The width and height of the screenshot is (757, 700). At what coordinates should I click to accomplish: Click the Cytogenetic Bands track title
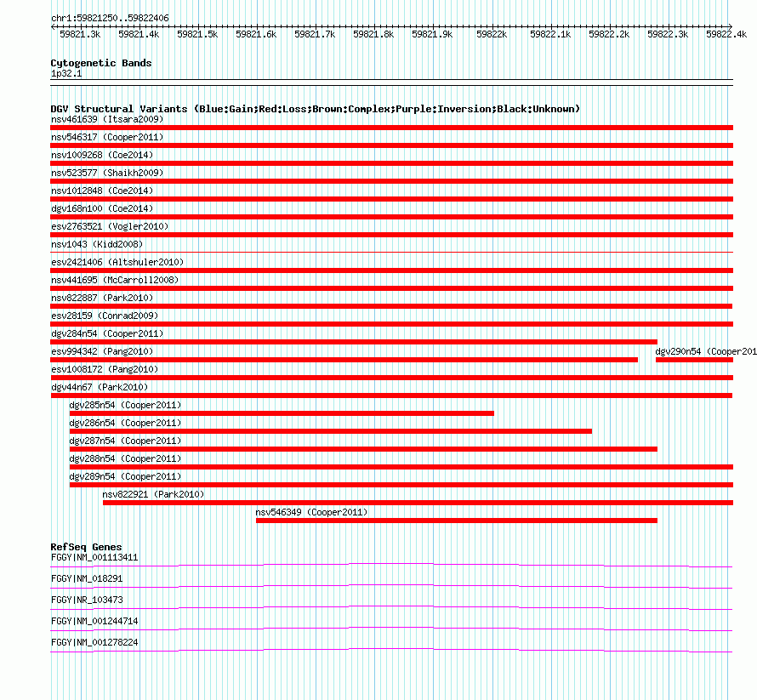coord(101,63)
